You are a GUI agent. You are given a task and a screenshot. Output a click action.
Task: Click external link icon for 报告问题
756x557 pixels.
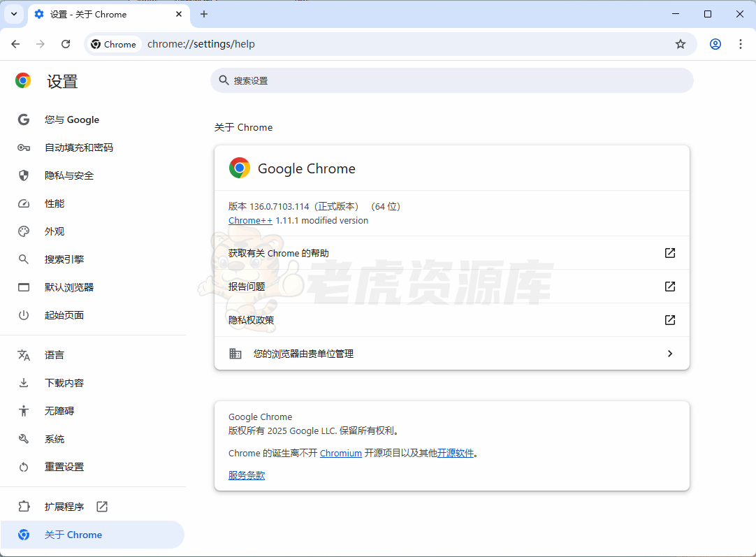click(x=669, y=287)
